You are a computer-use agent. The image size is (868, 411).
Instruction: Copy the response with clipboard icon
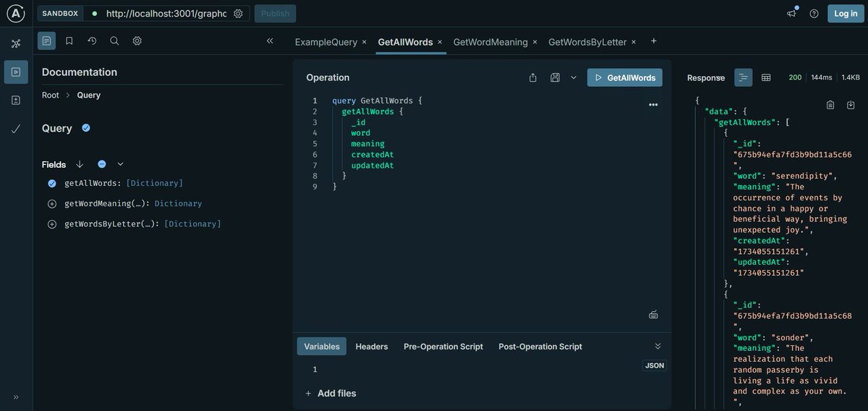click(x=830, y=105)
